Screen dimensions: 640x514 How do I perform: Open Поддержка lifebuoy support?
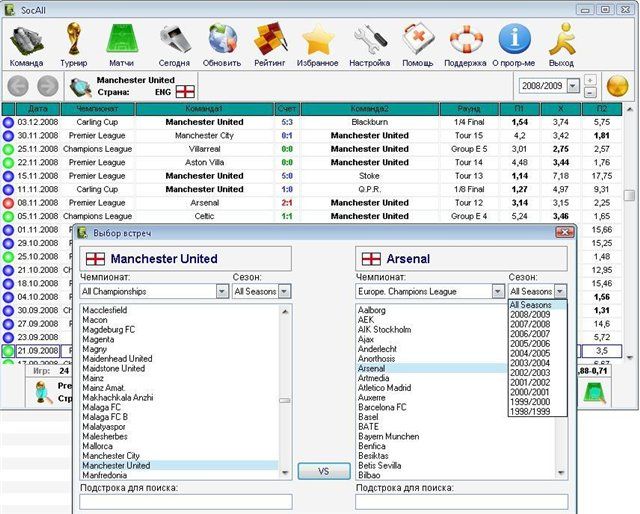pyautogui.click(x=465, y=45)
